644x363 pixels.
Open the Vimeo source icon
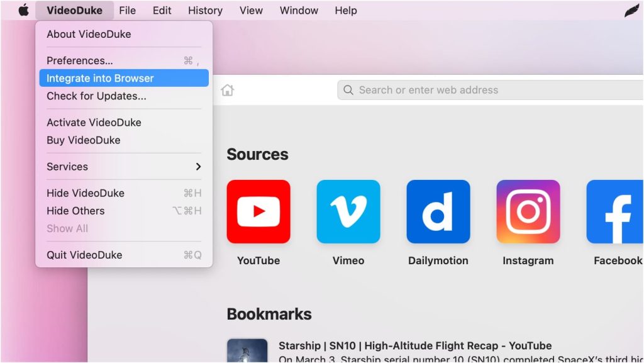tap(348, 212)
